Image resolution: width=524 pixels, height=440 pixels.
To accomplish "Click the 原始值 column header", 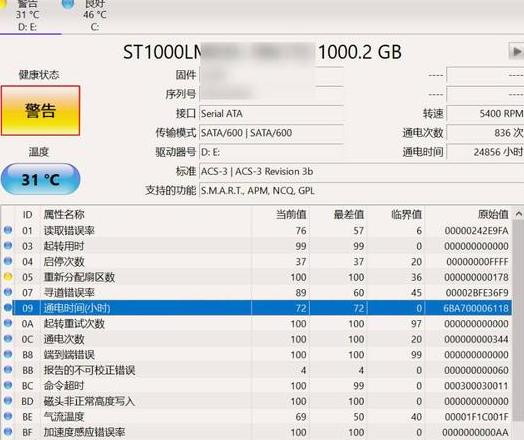I will click(x=468, y=215).
